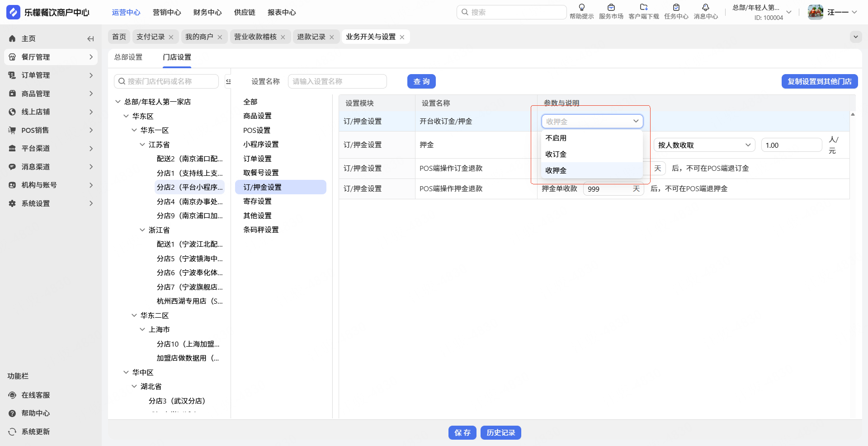Select 分店5 store in the tree
Image resolution: width=868 pixels, height=446 pixels.
click(x=189, y=258)
